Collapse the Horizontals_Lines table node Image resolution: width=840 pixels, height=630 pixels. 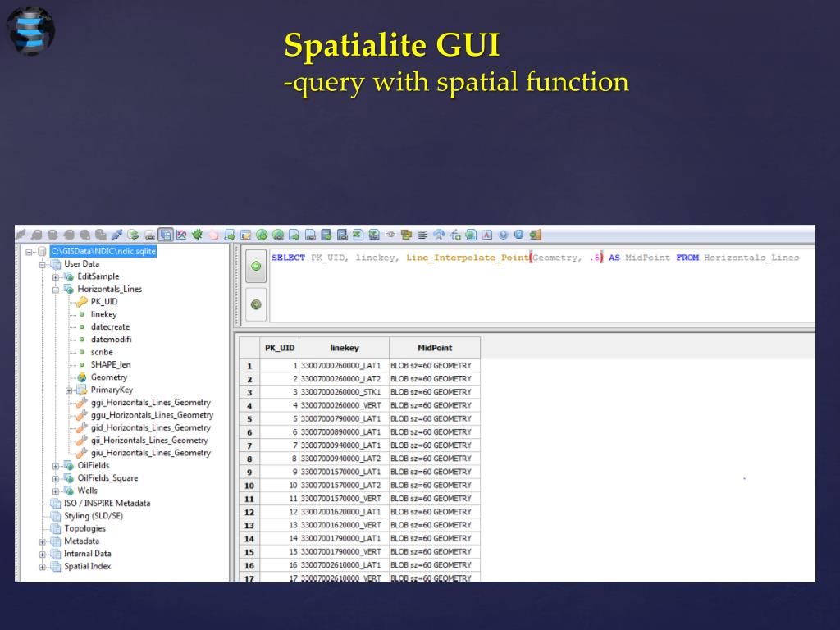point(56,290)
